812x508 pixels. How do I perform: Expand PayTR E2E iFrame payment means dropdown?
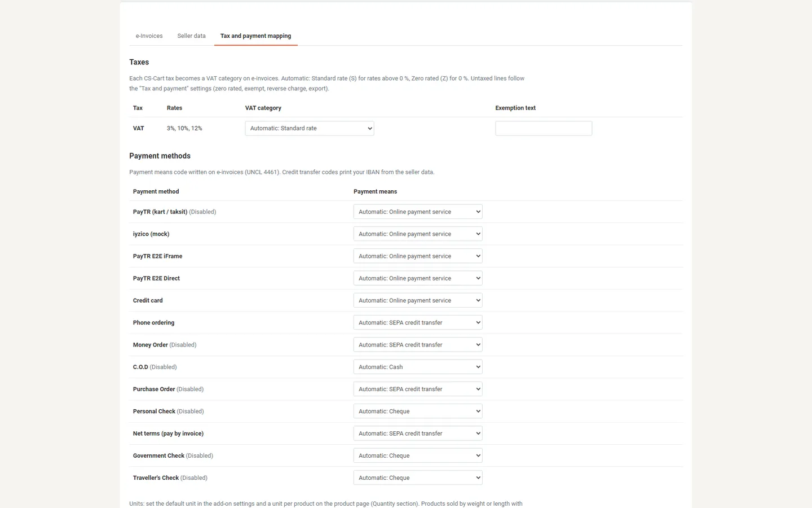(x=418, y=256)
